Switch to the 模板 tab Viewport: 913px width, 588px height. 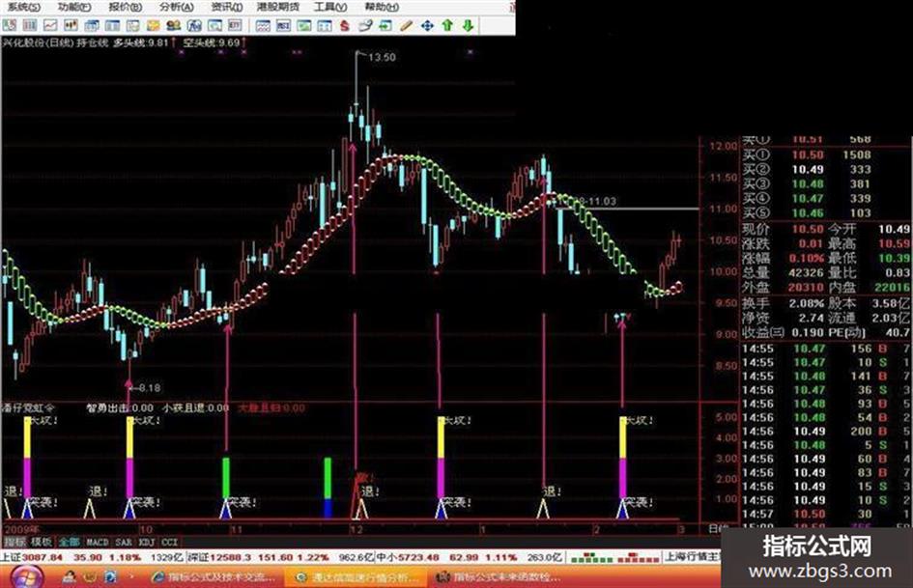coord(42,542)
